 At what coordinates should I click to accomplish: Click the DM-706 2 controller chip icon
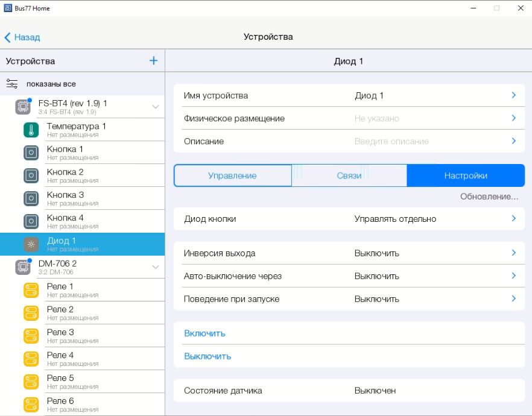point(23,267)
